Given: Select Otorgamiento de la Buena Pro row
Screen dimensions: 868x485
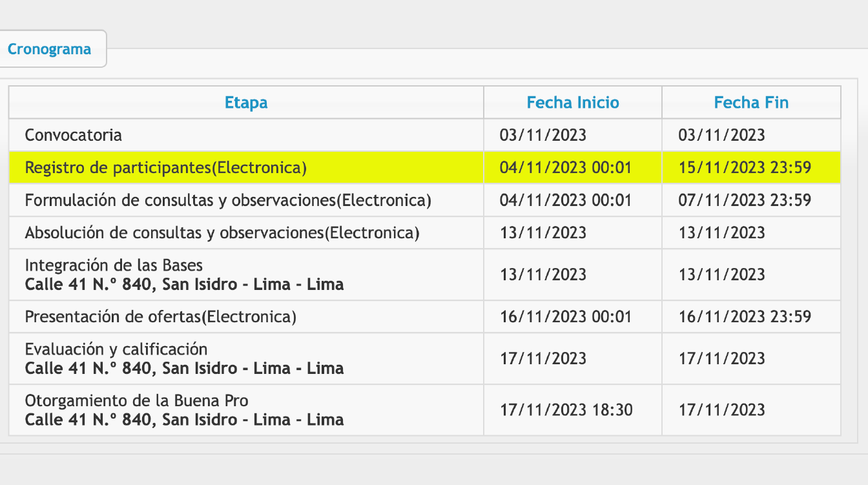Looking at the screenshot, I should (x=424, y=410).
